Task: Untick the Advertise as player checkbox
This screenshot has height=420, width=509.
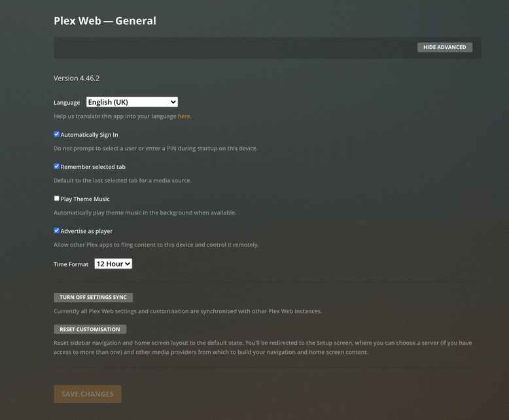Action: (x=56, y=230)
